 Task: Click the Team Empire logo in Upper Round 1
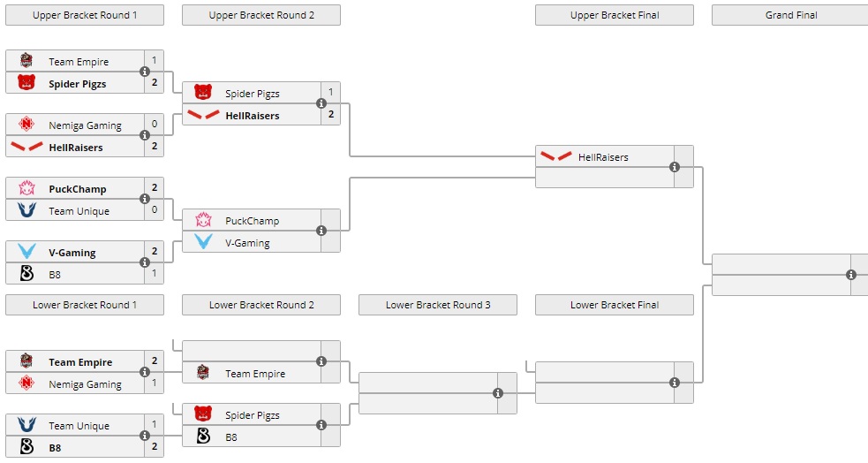(26, 62)
